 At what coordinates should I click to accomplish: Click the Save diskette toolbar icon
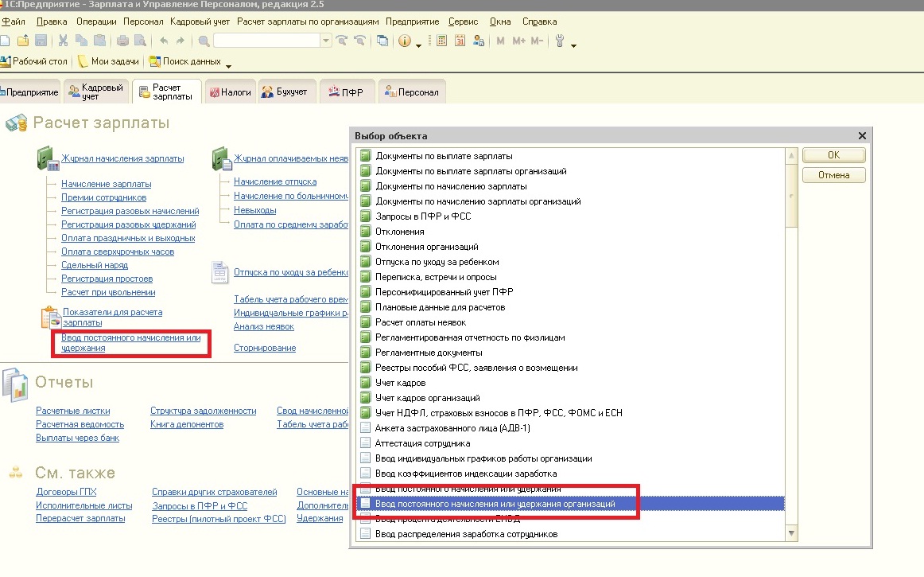[41, 41]
